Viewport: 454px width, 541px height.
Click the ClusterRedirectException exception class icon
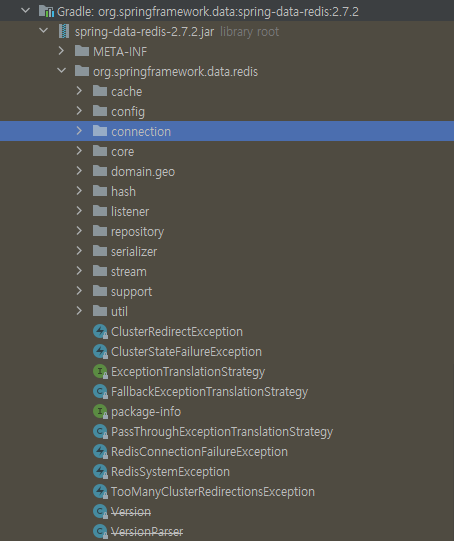100,332
